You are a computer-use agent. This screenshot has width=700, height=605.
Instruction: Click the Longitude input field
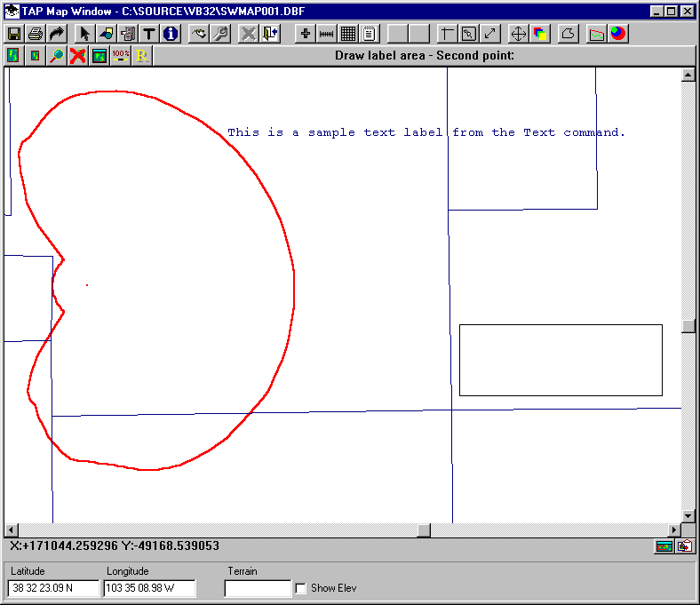point(149,588)
